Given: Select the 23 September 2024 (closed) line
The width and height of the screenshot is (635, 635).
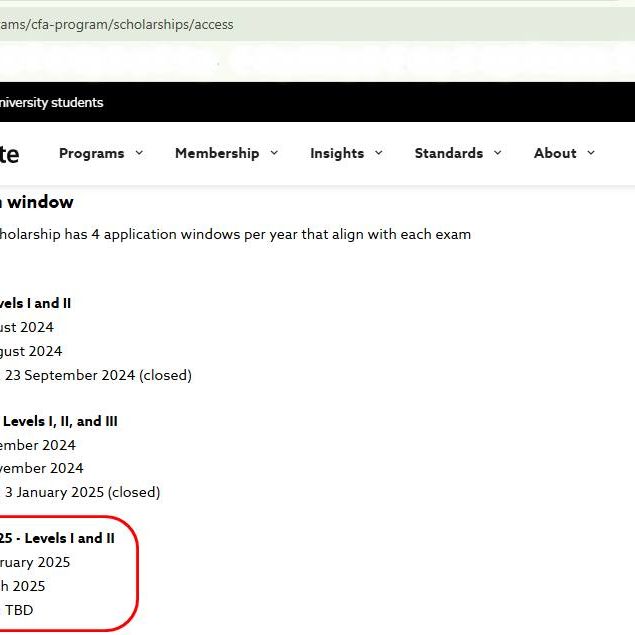Looking at the screenshot, I should [x=97, y=375].
